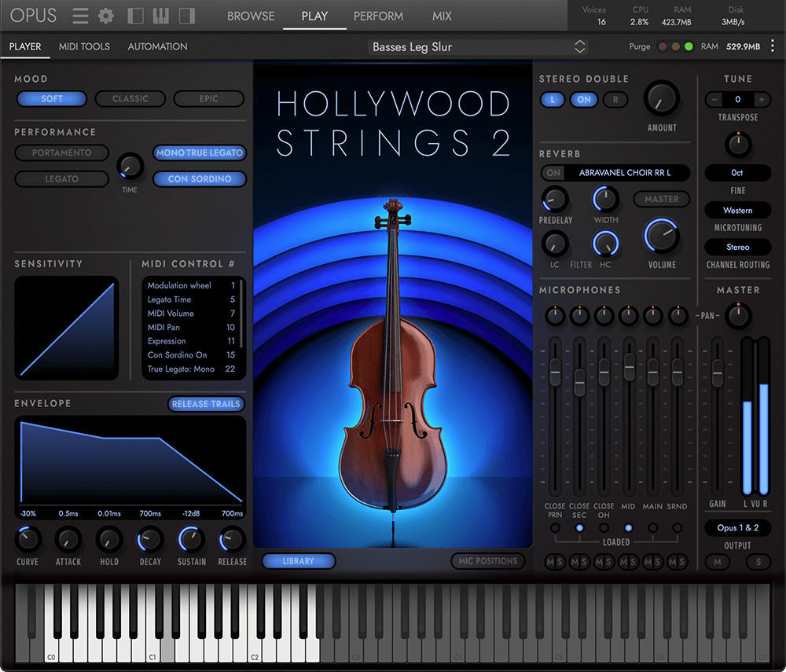Solo the master output with the S button
The image size is (786, 672).
760,562
